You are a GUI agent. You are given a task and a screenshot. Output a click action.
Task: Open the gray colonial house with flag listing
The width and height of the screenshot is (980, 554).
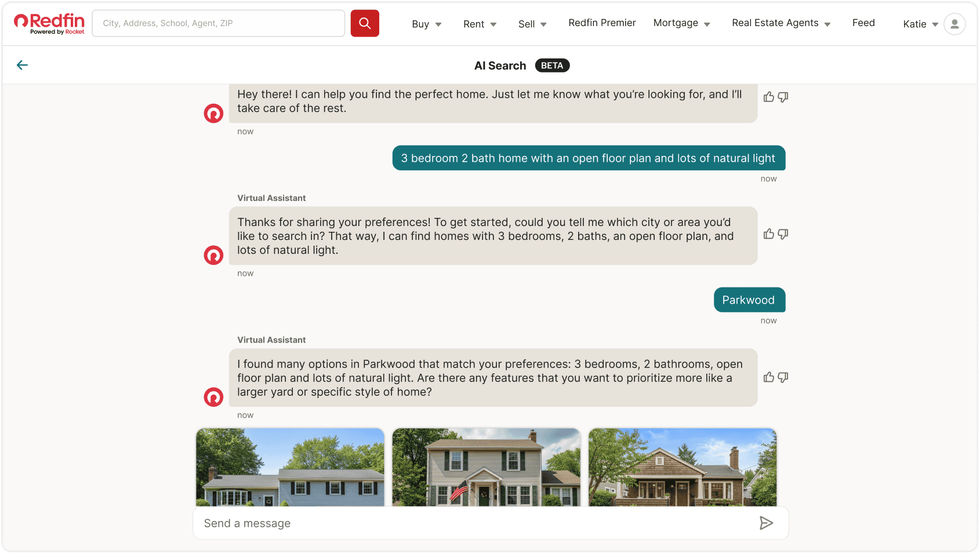coord(486,467)
